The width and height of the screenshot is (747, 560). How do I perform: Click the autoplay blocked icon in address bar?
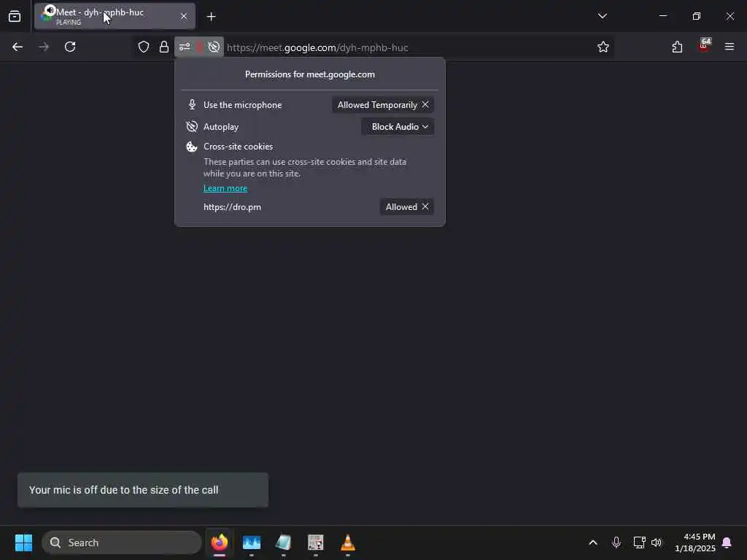(x=214, y=47)
